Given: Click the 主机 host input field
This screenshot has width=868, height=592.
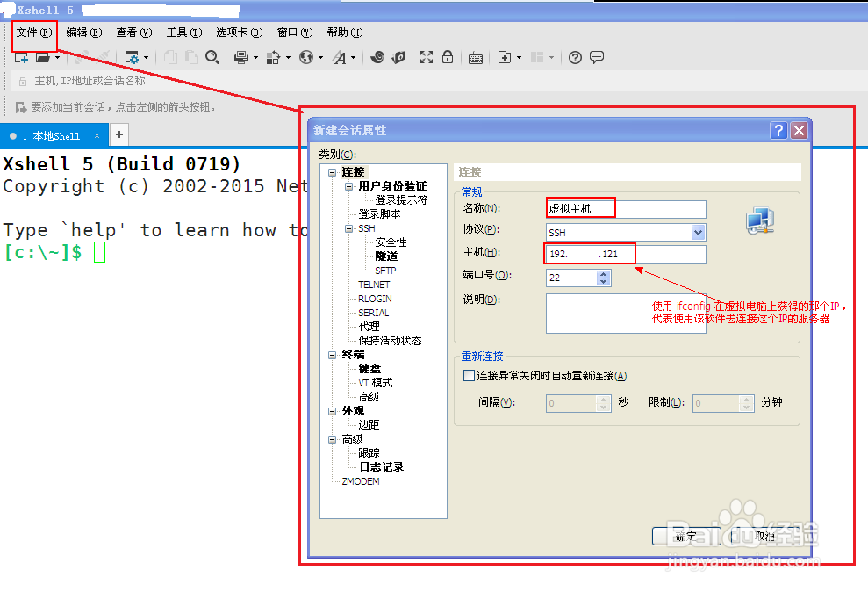Looking at the screenshot, I should point(626,254).
